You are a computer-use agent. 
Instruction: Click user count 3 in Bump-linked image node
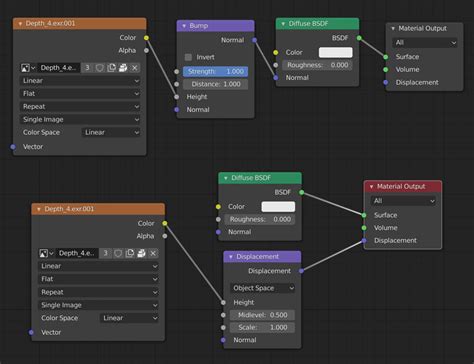[87, 68]
